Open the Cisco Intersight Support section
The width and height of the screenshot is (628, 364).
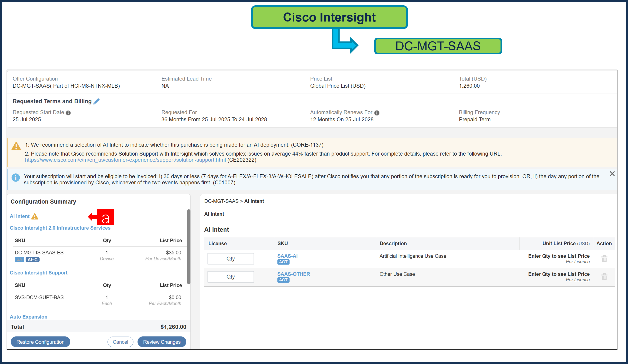39,273
